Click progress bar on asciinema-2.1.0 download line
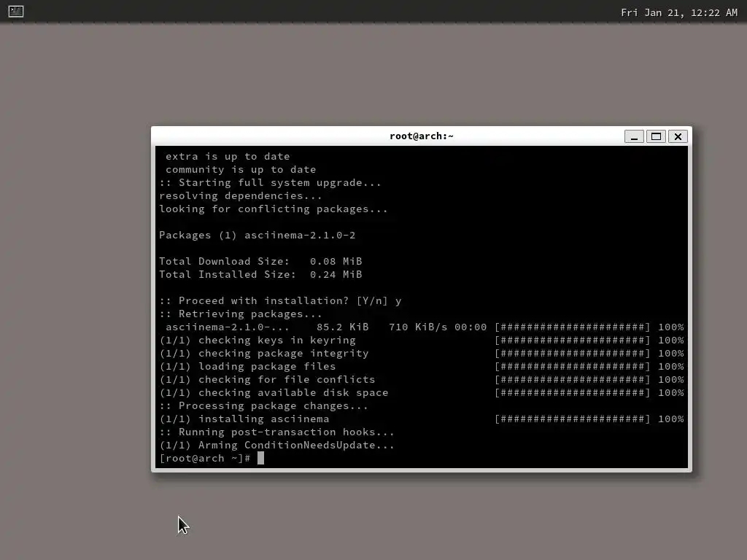The width and height of the screenshot is (747, 560). click(572, 327)
